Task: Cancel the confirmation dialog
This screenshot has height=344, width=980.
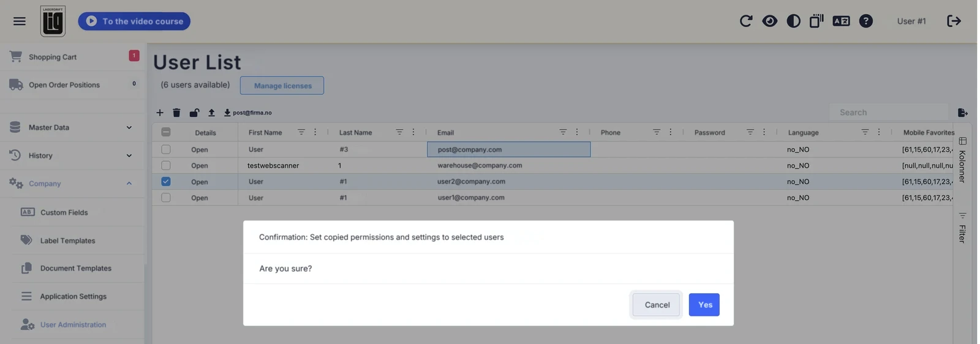Action: pyautogui.click(x=657, y=305)
